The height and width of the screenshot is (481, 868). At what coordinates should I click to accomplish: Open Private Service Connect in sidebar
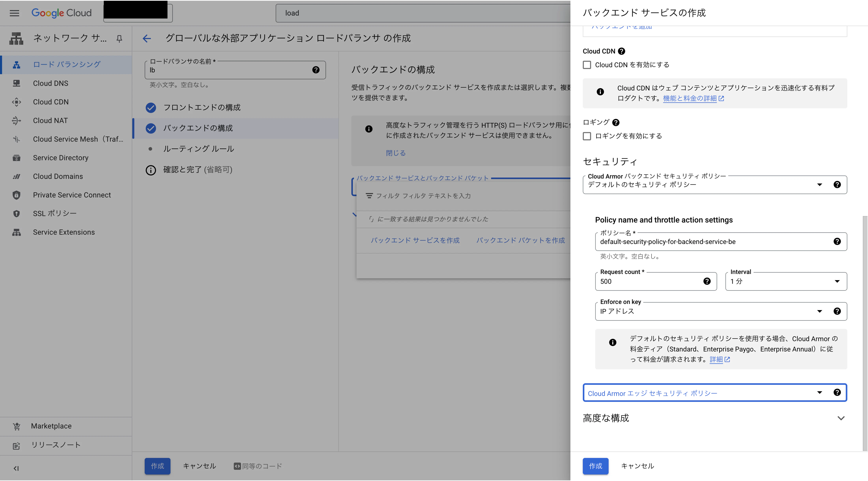[x=66, y=195]
